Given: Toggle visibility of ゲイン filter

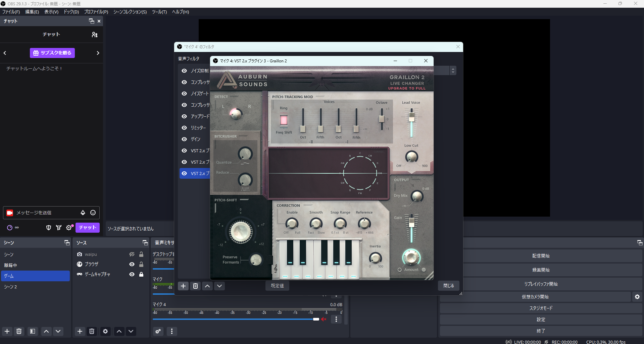Looking at the screenshot, I should click(184, 139).
